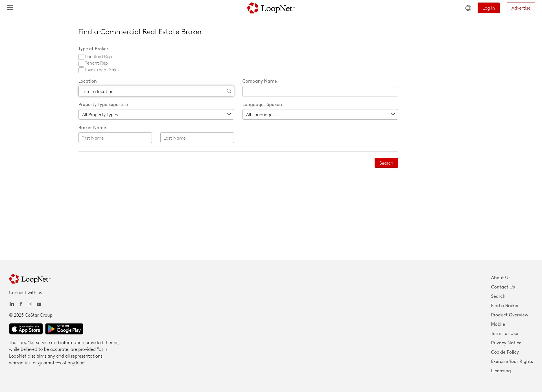The image size is (542, 392).
Task: Open the Privacy Notice link
Action: pos(506,343)
